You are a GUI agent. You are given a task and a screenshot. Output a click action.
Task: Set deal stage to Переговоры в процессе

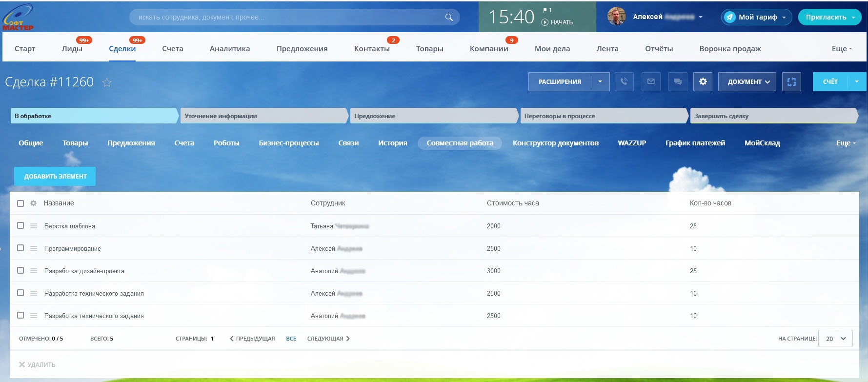(x=603, y=116)
